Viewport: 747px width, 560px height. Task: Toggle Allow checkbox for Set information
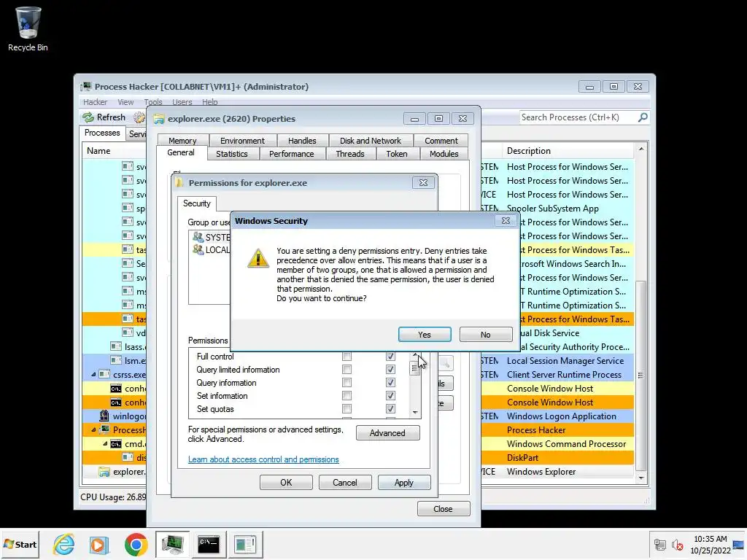[x=347, y=396]
